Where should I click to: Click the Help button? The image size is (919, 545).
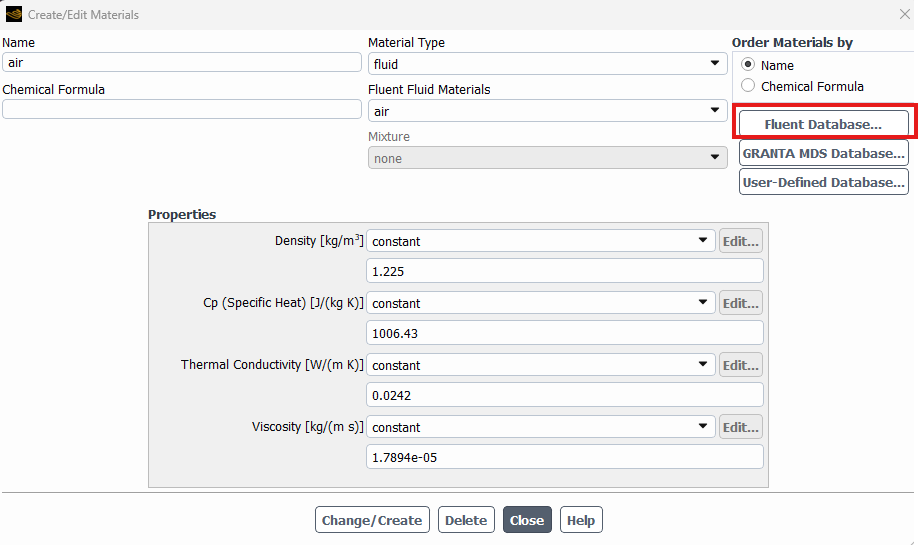(x=581, y=520)
